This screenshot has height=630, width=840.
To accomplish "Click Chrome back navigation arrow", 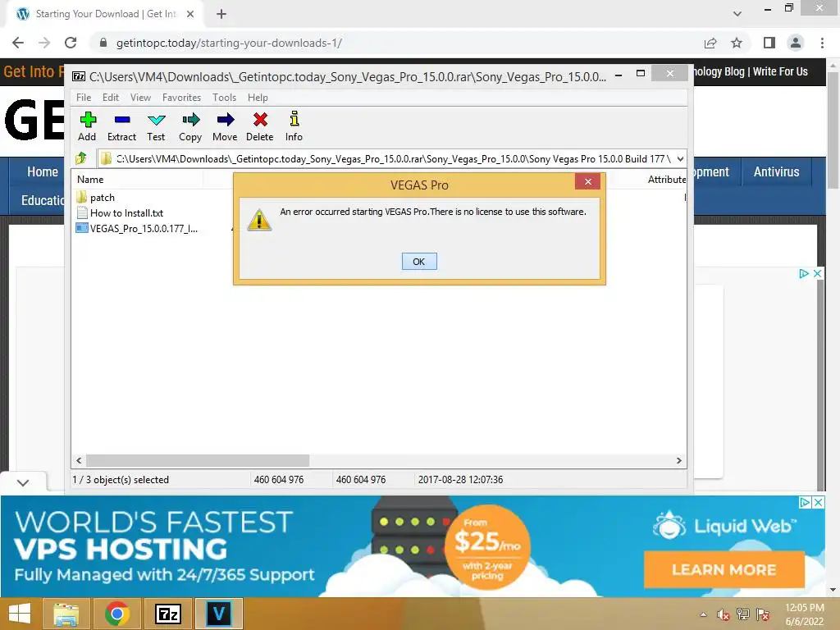I will point(18,43).
